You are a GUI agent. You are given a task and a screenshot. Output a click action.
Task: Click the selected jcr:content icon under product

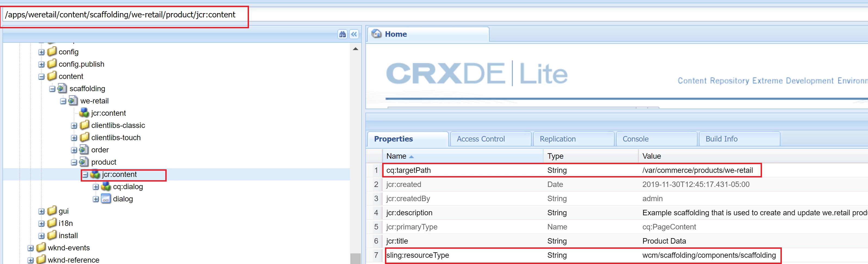point(95,174)
